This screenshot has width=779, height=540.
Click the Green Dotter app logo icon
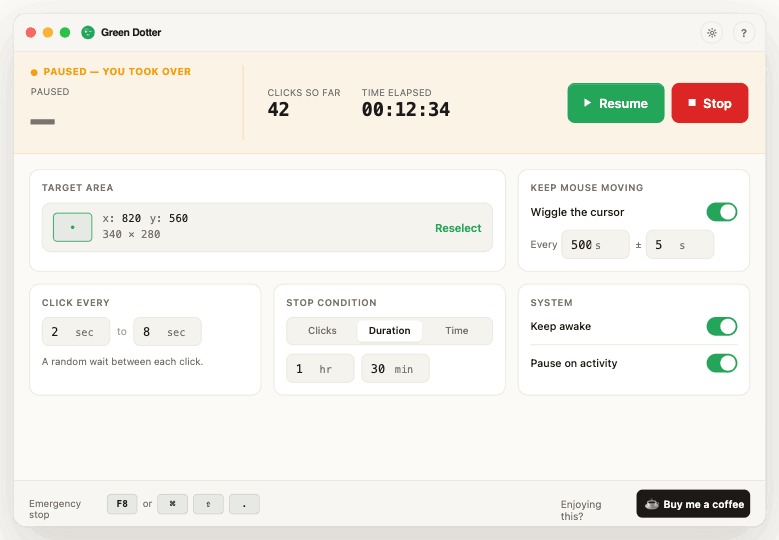pyautogui.click(x=88, y=32)
